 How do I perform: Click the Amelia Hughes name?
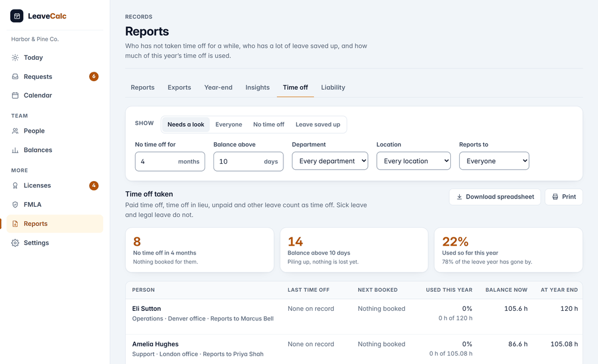pyautogui.click(x=155, y=344)
